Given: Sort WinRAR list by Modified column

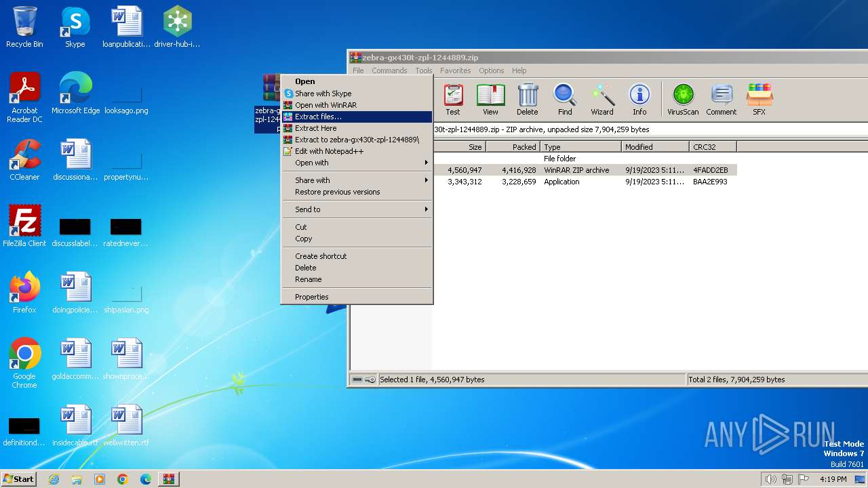Looking at the screenshot, I should pyautogui.click(x=654, y=146).
